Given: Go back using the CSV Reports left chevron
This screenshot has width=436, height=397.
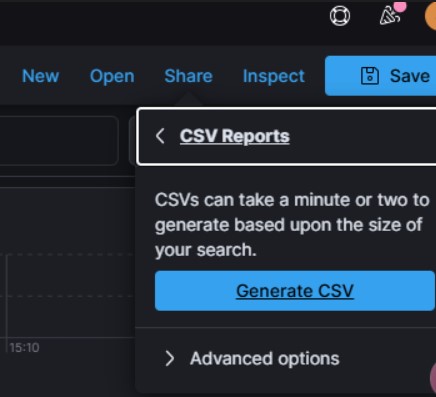Looking at the screenshot, I should [x=160, y=136].
